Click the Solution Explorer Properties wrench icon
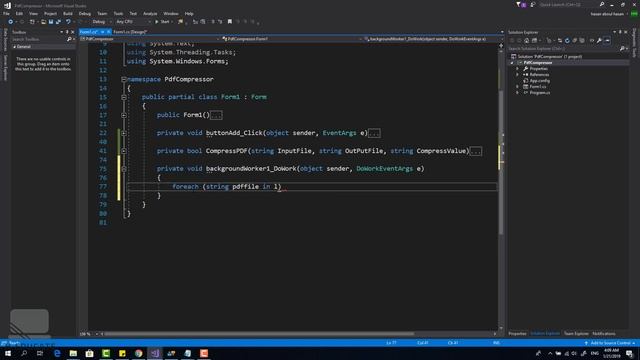The height and width of the screenshot is (360, 640). [x=599, y=40]
